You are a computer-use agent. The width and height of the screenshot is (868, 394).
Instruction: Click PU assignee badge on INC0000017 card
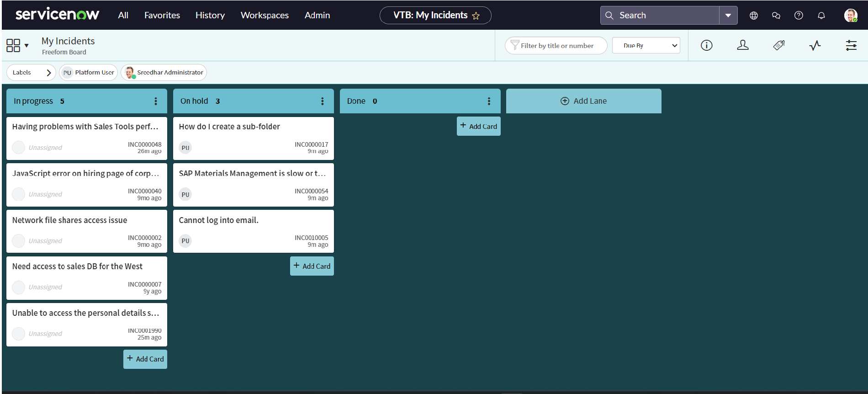(185, 148)
